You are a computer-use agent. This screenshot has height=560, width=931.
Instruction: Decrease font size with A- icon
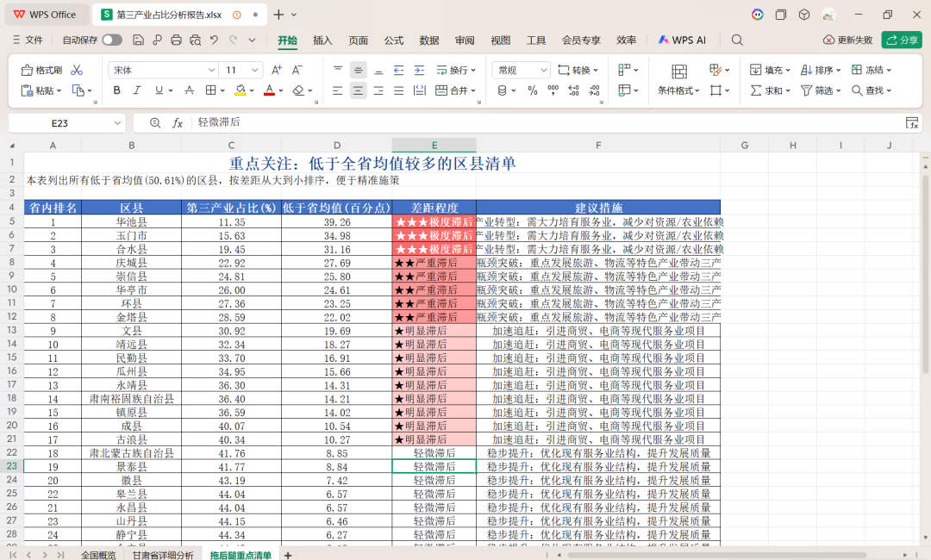click(x=297, y=70)
